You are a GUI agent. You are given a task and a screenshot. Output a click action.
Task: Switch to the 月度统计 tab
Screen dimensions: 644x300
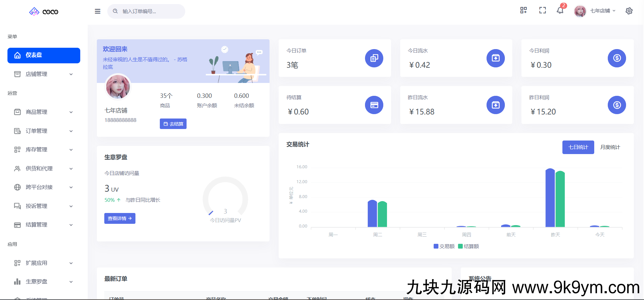(x=610, y=147)
